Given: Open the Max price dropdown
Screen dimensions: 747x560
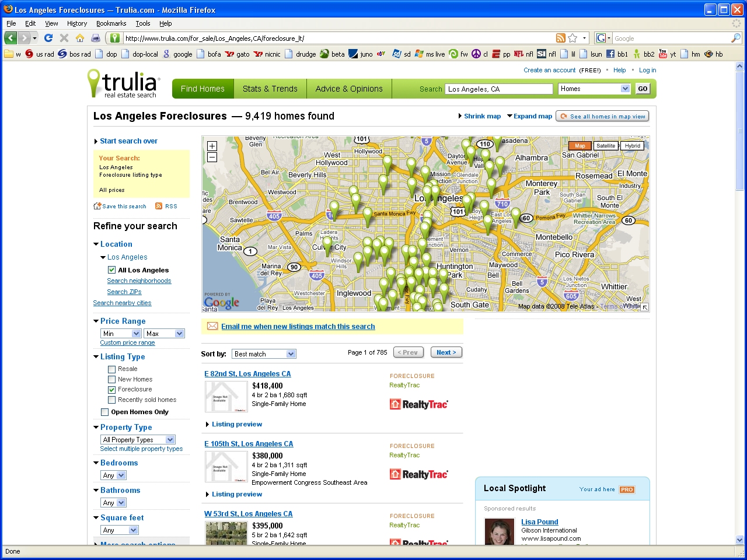Looking at the screenshot, I should pyautogui.click(x=164, y=333).
